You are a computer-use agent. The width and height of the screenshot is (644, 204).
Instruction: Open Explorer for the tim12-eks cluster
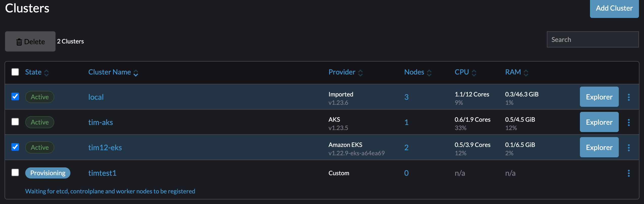click(599, 147)
